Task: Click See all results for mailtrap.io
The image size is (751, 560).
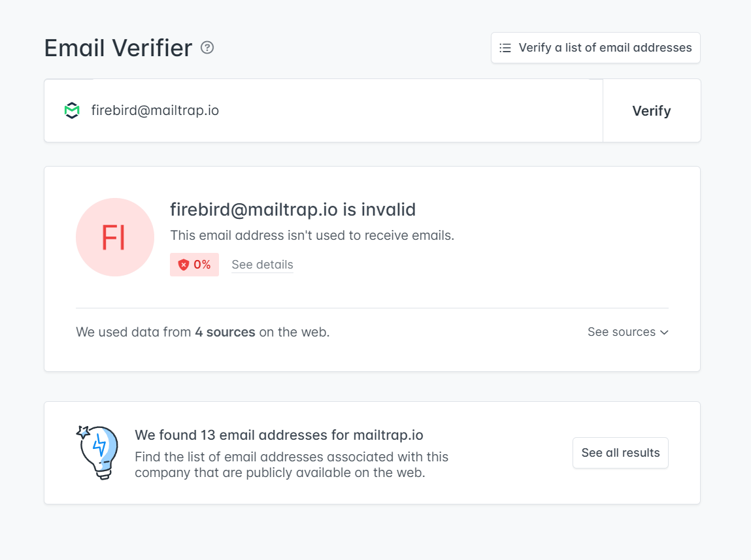Action: (x=620, y=452)
